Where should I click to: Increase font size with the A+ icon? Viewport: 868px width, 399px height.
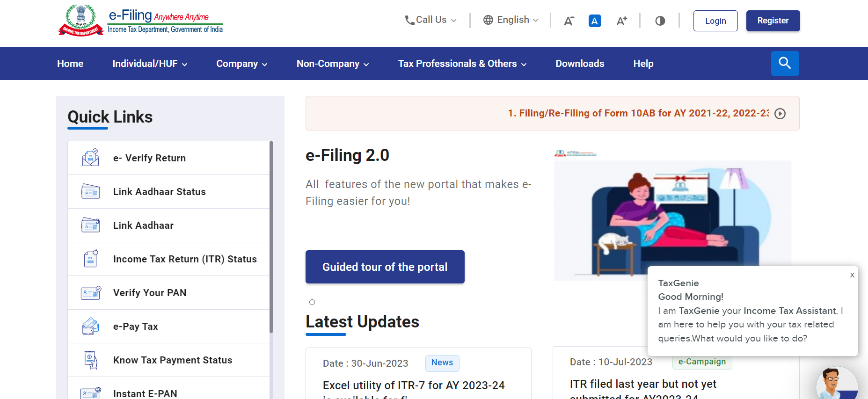click(x=621, y=21)
